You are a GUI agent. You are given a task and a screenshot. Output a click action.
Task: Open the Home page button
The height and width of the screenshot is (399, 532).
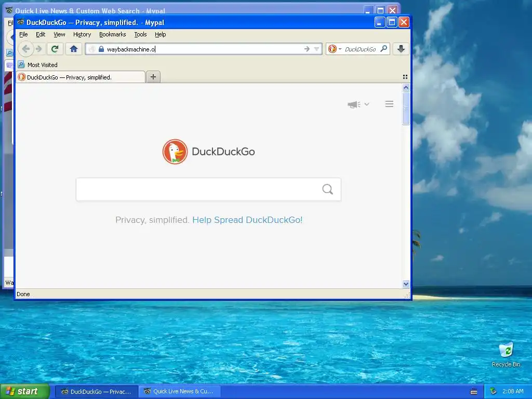[x=74, y=49]
